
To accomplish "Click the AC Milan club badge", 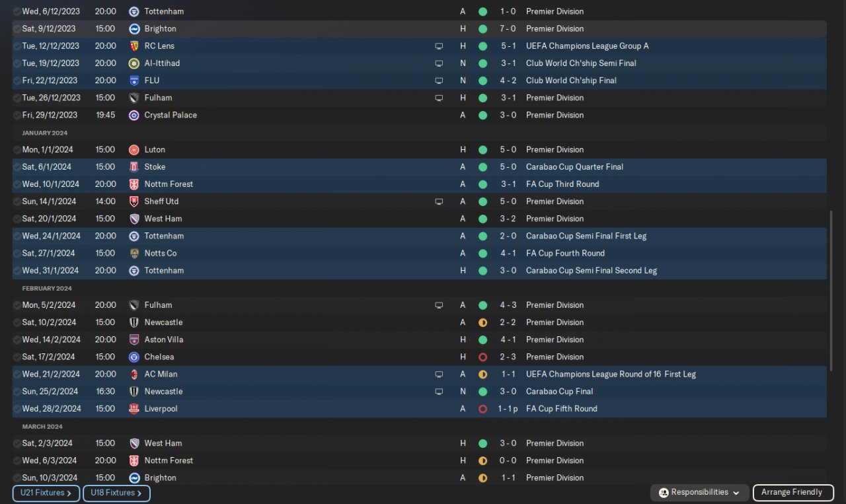I will tap(134, 375).
